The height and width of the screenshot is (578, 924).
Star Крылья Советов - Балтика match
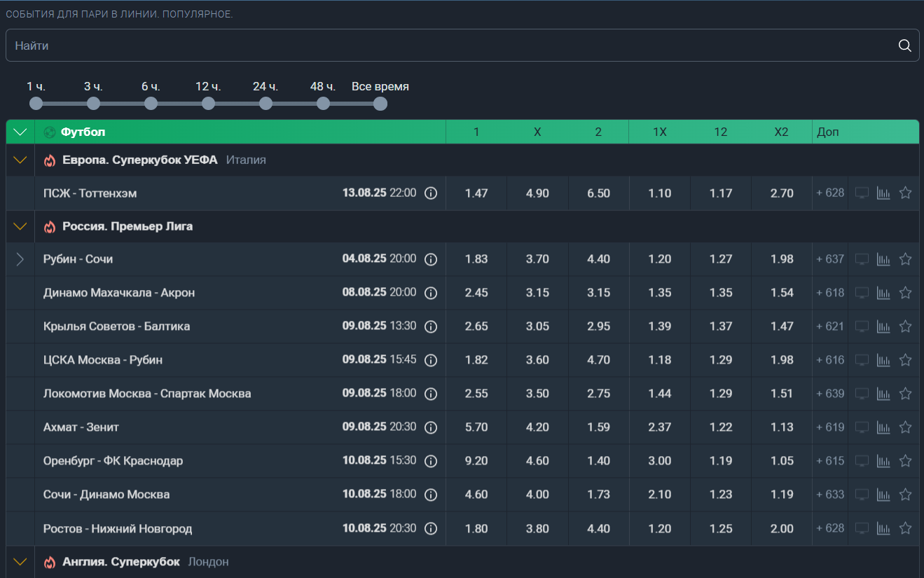(905, 326)
